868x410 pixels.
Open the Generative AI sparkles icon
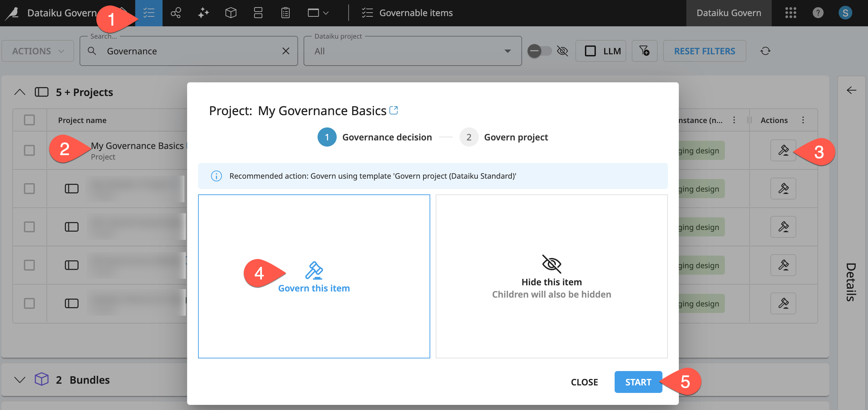tap(204, 13)
